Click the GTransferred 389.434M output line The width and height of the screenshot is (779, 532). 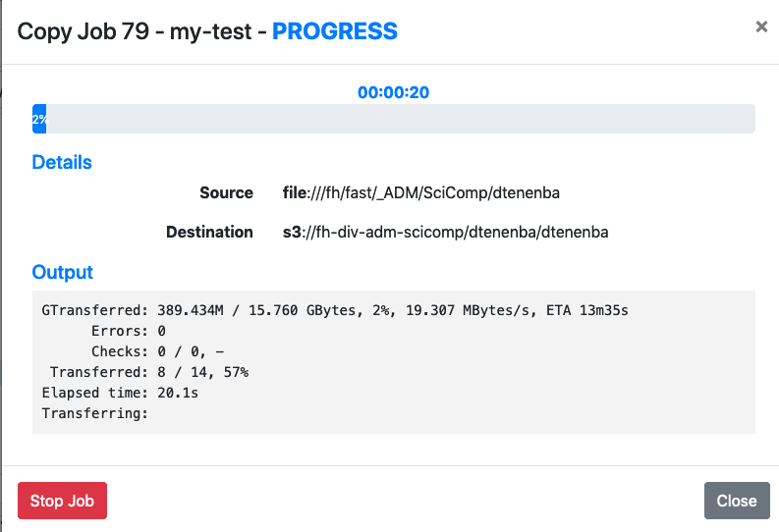[x=335, y=310]
